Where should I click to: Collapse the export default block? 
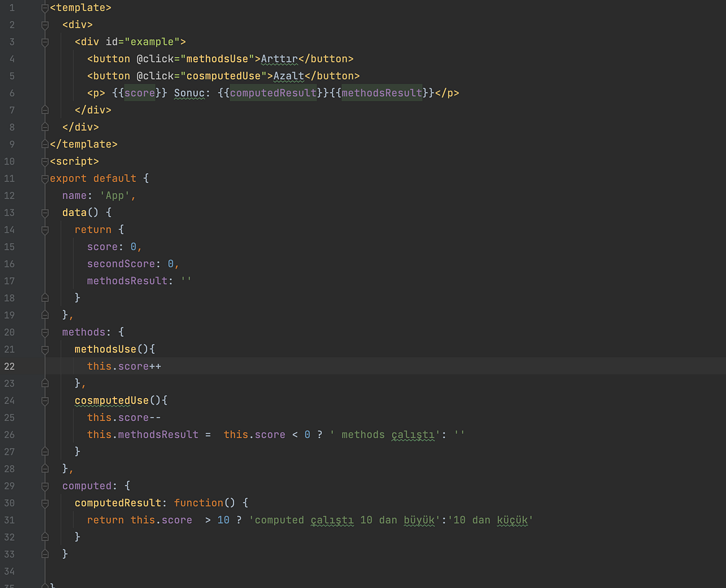44,178
